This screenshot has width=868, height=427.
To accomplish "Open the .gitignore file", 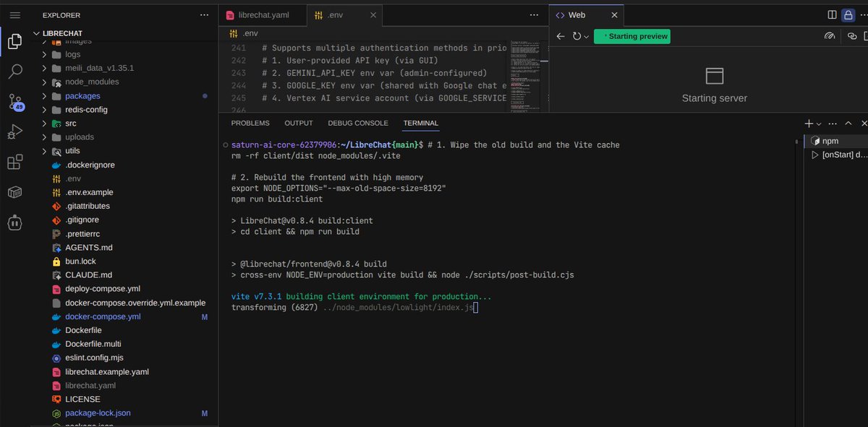I will [82, 220].
